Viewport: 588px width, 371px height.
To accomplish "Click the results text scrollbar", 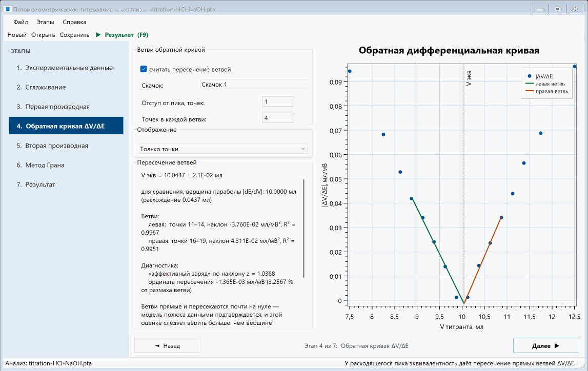I will (x=304, y=229).
